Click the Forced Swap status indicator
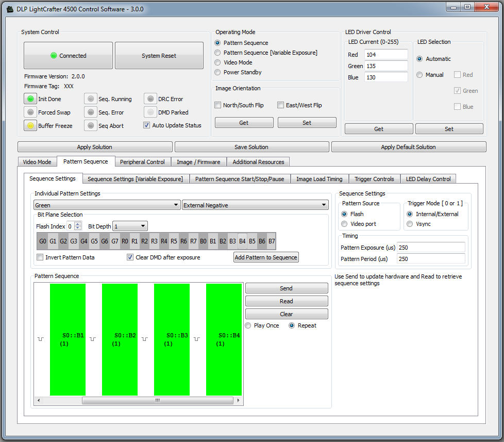The height and width of the screenshot is (442, 504). 30,112
